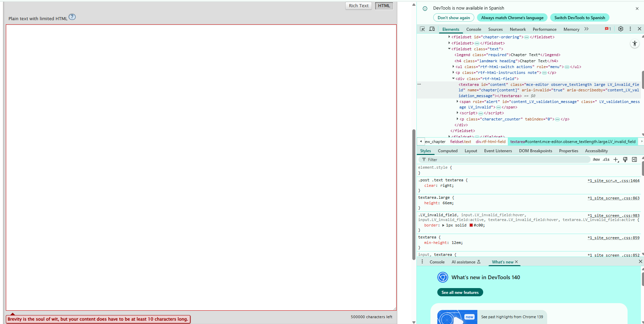
Task: Open the DevTools customize three-dot menu
Action: 630,29
